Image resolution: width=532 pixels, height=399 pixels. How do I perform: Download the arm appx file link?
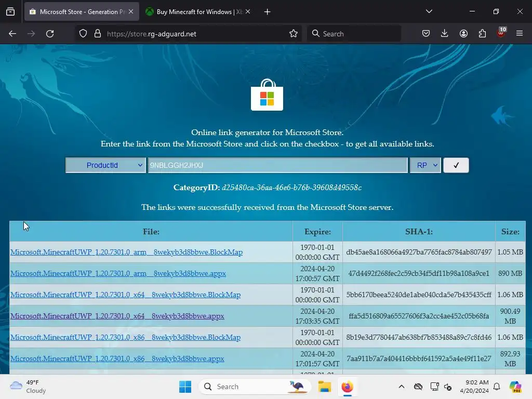point(118,273)
